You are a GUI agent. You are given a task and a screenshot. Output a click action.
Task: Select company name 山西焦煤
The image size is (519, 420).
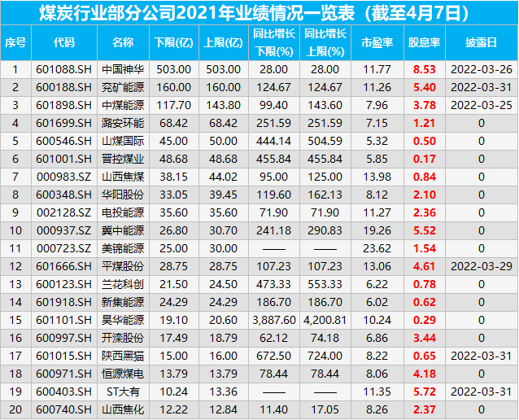tap(123, 177)
